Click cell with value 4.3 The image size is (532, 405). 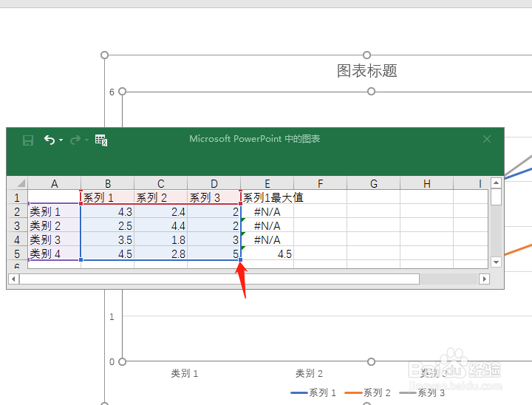[x=108, y=211]
